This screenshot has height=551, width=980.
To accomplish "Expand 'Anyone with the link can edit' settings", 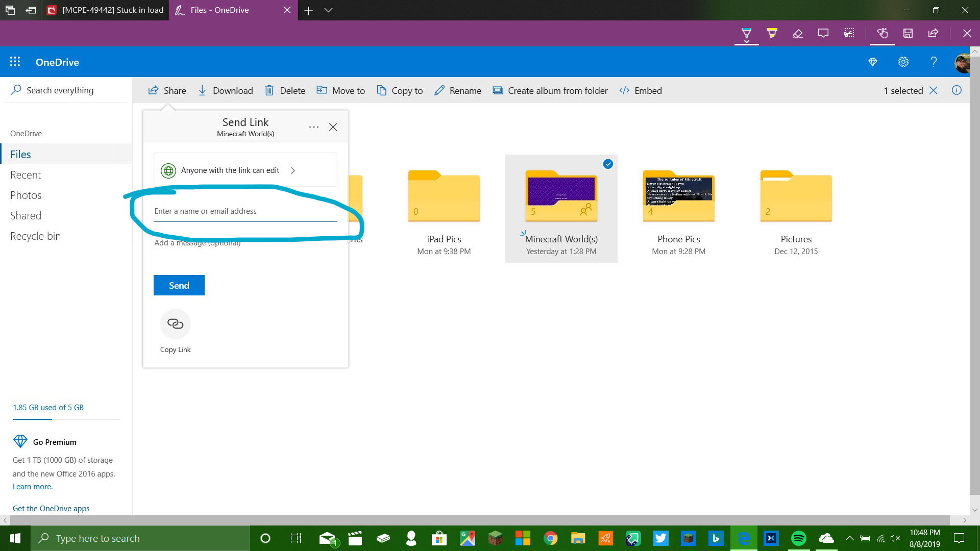I will click(245, 170).
